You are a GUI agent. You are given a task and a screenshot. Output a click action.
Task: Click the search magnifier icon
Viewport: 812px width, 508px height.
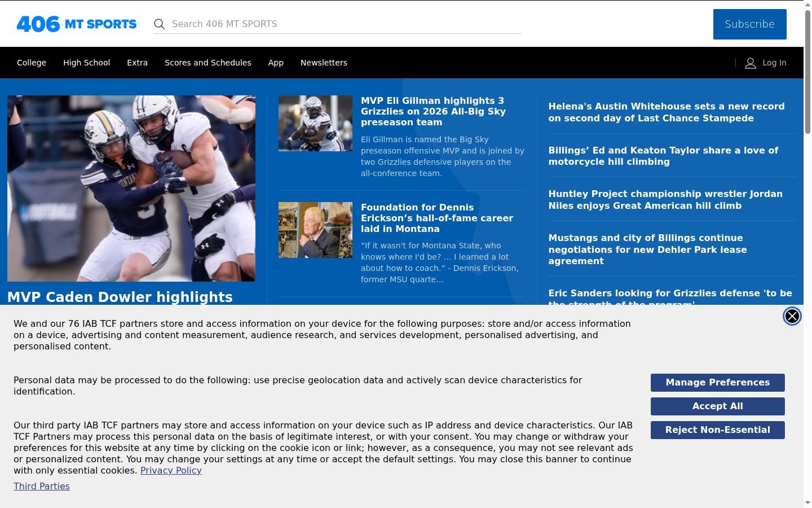coord(160,24)
